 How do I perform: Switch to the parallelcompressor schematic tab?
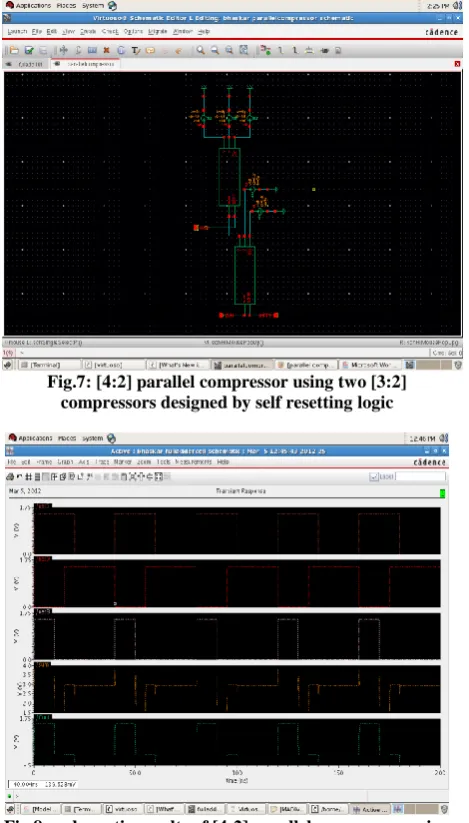[86, 64]
